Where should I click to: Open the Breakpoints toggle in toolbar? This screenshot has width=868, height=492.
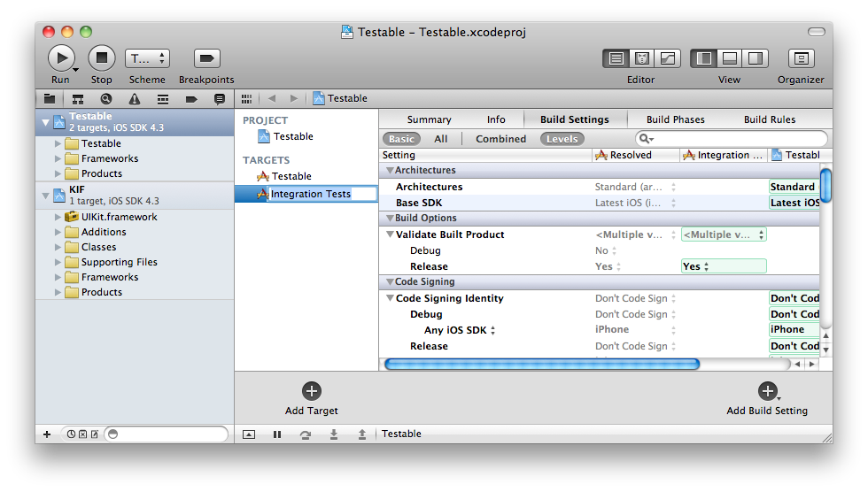[x=206, y=58]
